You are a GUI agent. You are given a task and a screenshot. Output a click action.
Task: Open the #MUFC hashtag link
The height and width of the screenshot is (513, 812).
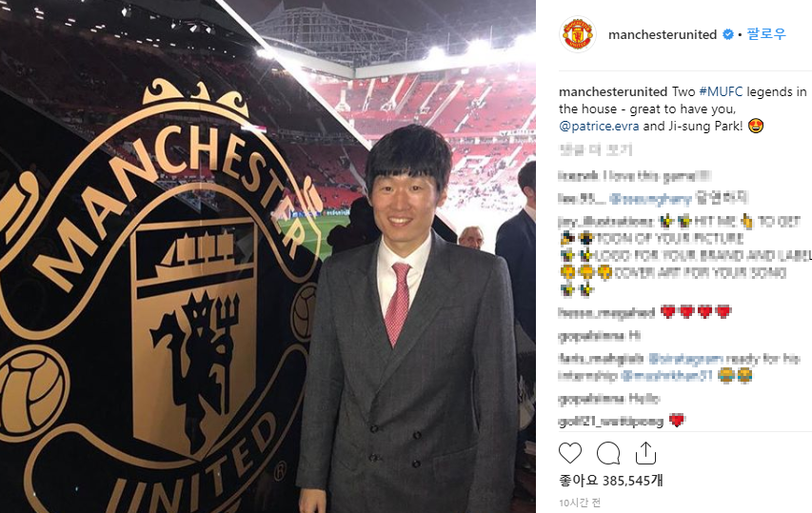(x=721, y=91)
